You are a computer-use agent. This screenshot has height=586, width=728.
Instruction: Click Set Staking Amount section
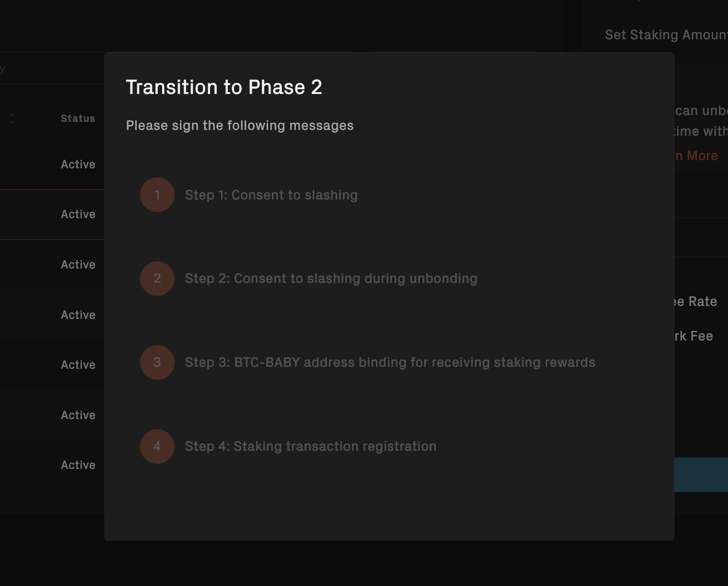coord(666,35)
